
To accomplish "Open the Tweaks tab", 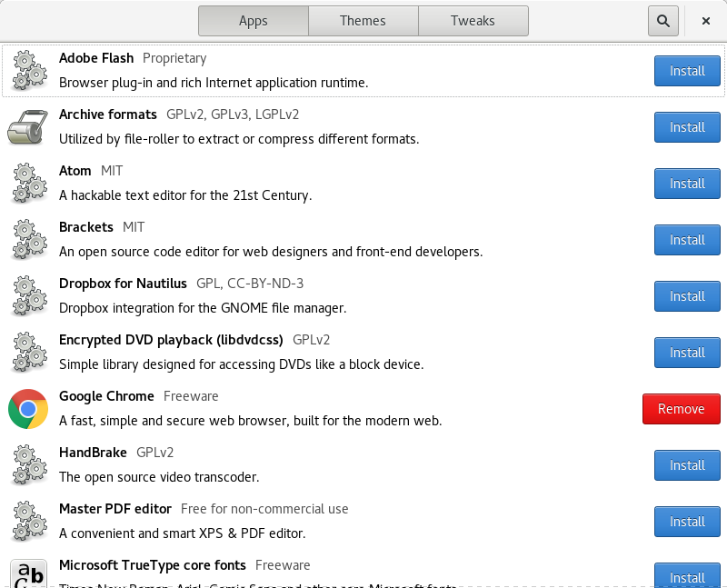I will 473,21.
